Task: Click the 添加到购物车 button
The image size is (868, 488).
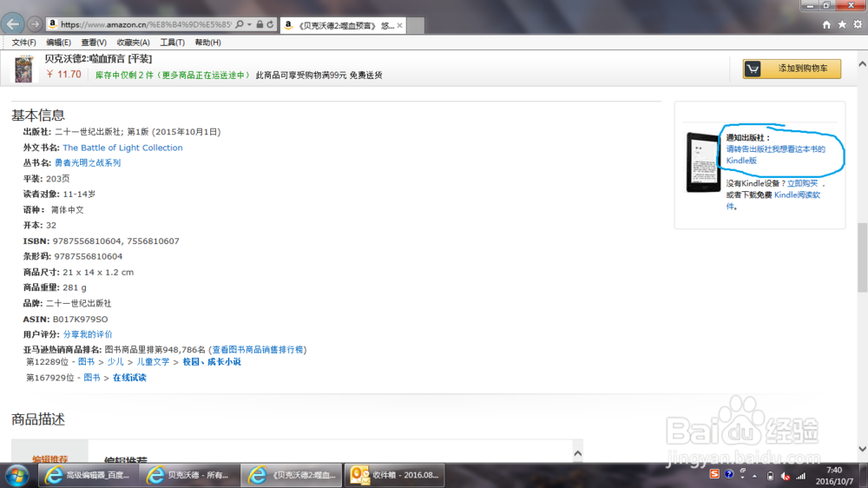Action: pyautogui.click(x=792, y=69)
